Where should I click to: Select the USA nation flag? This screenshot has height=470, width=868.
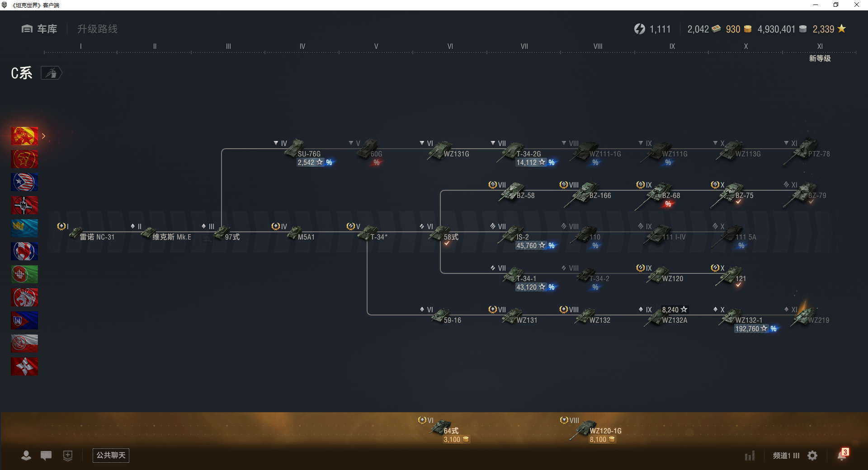[x=24, y=182]
